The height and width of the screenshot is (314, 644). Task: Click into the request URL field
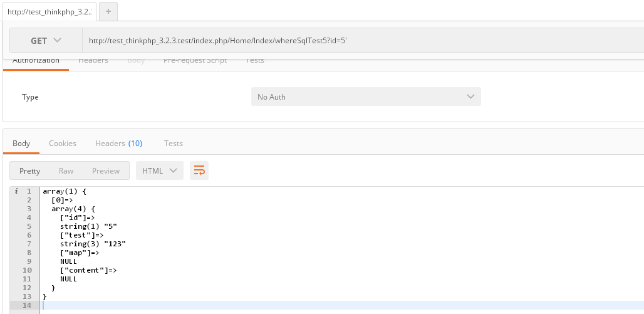(363, 40)
